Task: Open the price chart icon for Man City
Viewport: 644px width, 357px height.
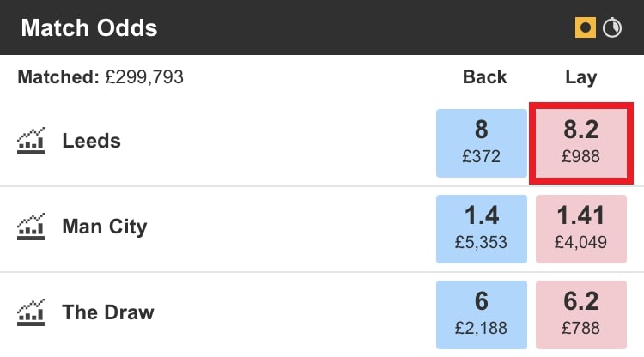Action: (x=31, y=227)
